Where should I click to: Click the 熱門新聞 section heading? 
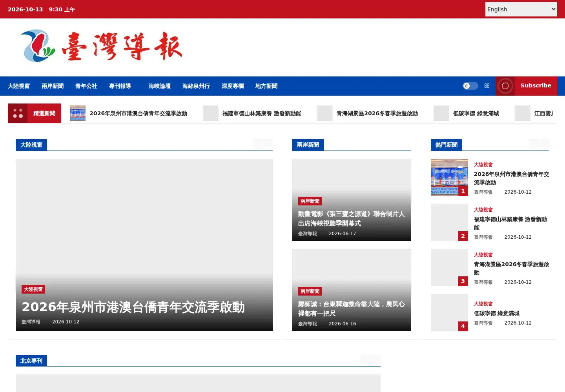pos(447,145)
